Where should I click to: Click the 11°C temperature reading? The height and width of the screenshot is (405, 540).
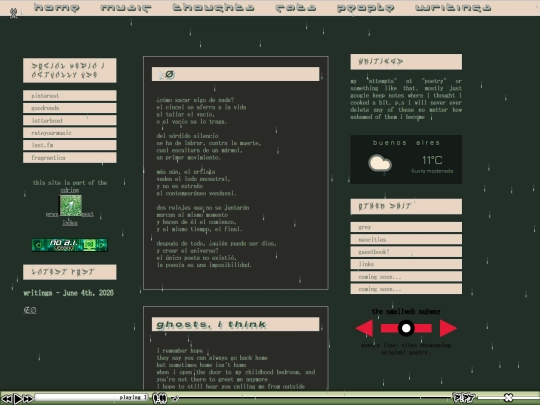pos(432,160)
